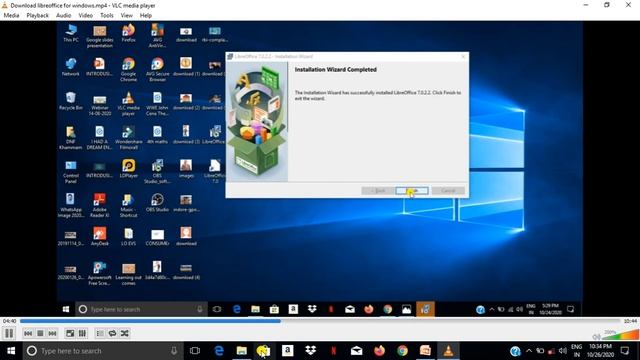Click This PC icon in the video desktop
This screenshot has height=360, width=640.
click(71, 33)
